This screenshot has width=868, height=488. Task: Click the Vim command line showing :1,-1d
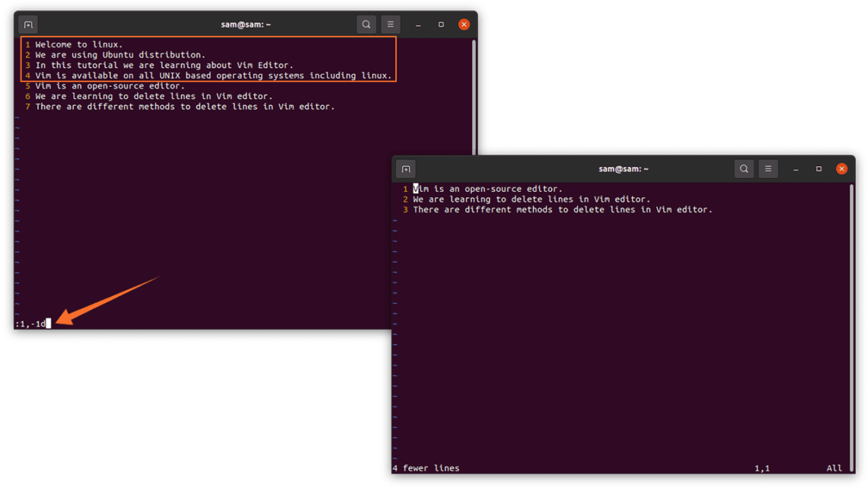(30, 322)
